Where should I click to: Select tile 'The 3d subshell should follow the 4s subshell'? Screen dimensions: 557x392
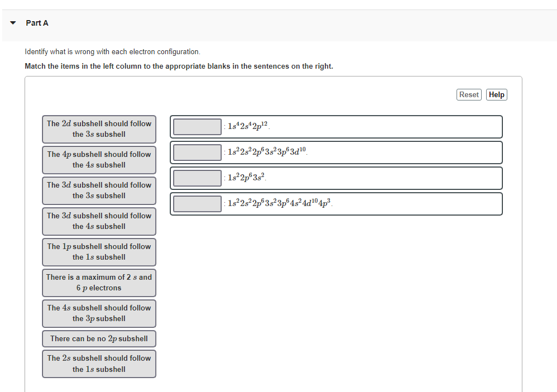[x=99, y=221]
